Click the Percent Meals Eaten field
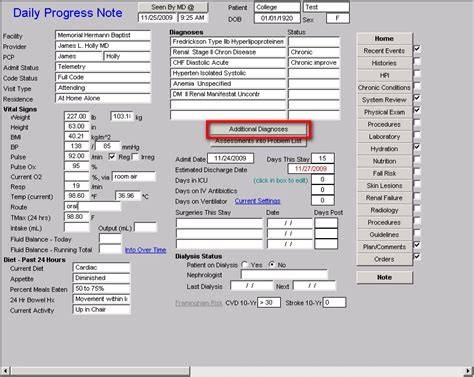This screenshot has height=377, width=474. point(101,289)
